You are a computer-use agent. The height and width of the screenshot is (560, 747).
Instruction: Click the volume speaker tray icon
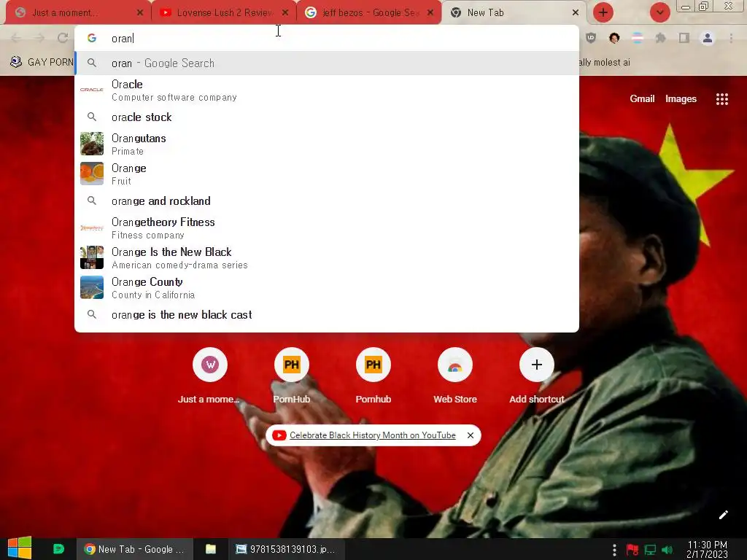click(x=667, y=550)
